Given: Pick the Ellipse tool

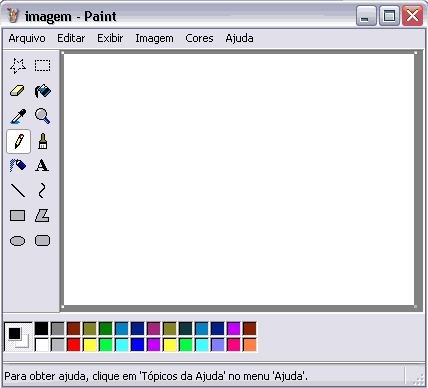Looking at the screenshot, I should point(18,241).
